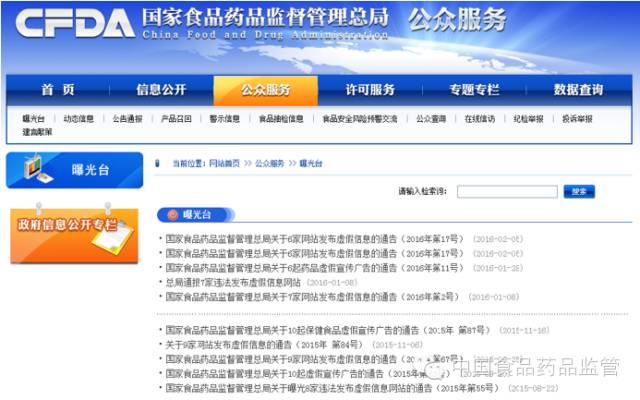The width and height of the screenshot is (640, 400).
Task: Switch to the 专题专栏 navigation tab
Action: pos(474,90)
